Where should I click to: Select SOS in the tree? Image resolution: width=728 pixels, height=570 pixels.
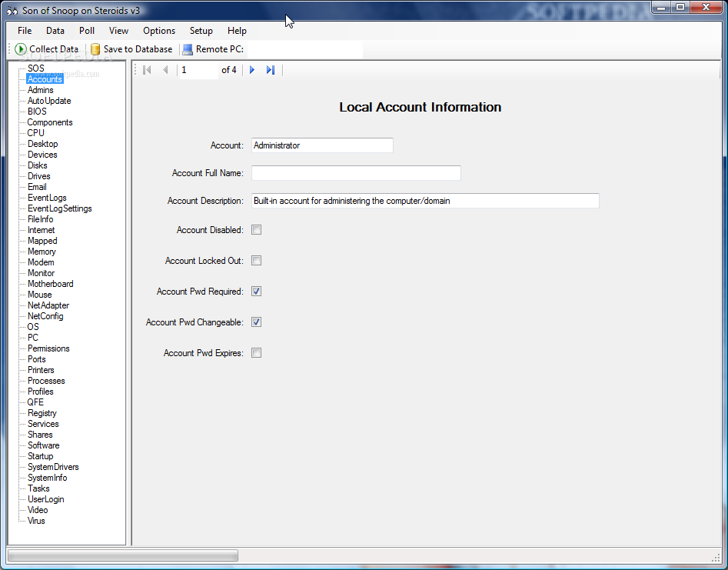pos(36,68)
